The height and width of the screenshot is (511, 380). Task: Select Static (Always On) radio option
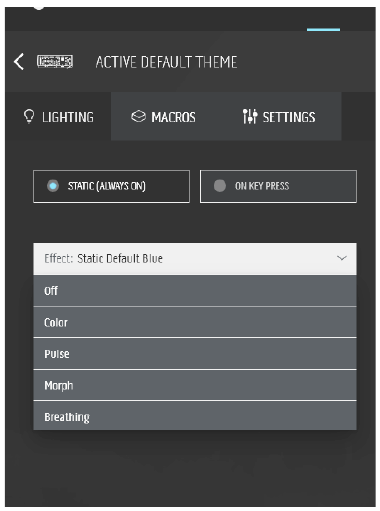(x=111, y=186)
